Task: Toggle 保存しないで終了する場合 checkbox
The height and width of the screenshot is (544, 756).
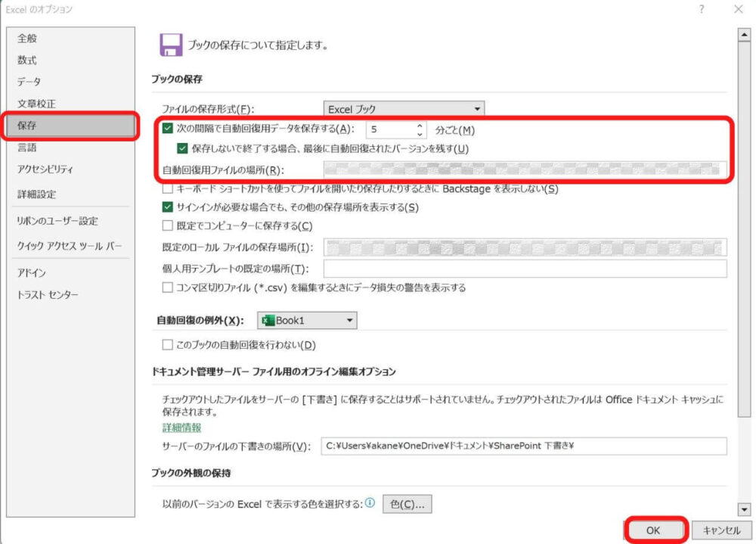Action: point(182,148)
